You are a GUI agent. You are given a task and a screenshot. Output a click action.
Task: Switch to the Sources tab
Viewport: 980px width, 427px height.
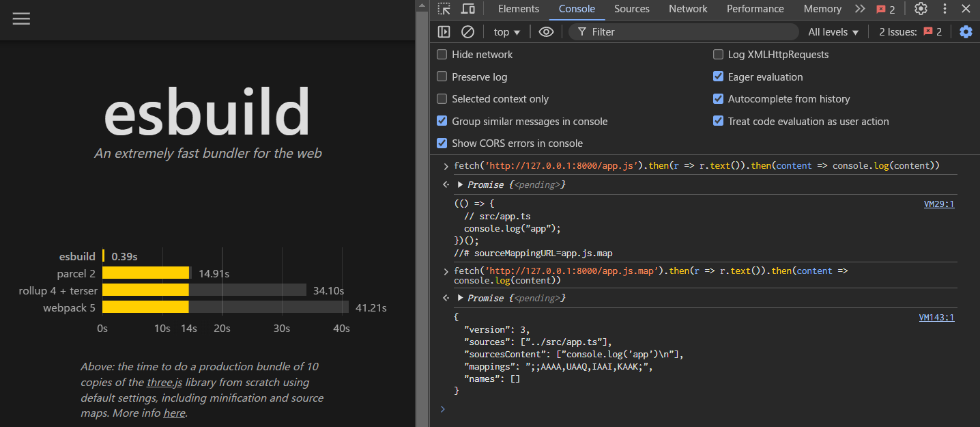632,9
